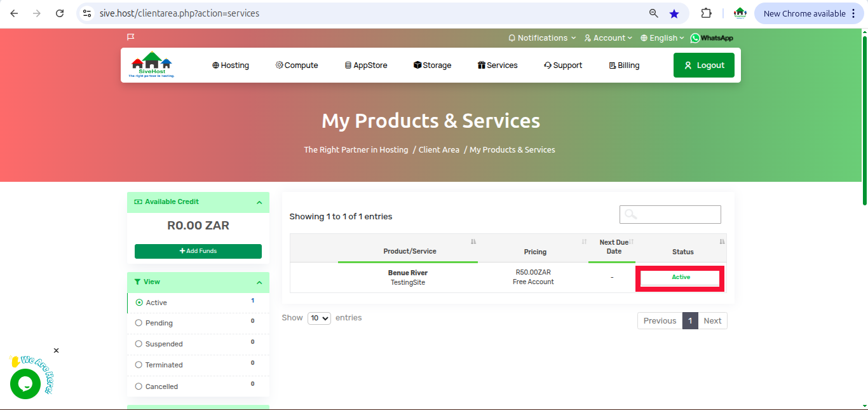Screen dimensions: 868x410
Task: Open the AppStore menu
Action: (366, 65)
